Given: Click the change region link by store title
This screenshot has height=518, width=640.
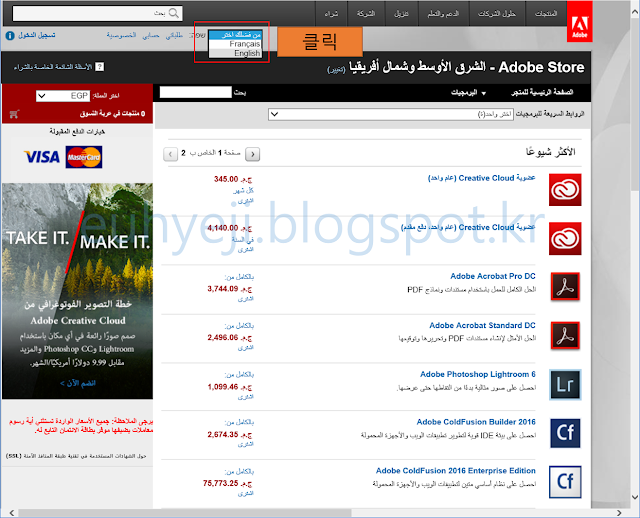Looking at the screenshot, I should click(336, 70).
